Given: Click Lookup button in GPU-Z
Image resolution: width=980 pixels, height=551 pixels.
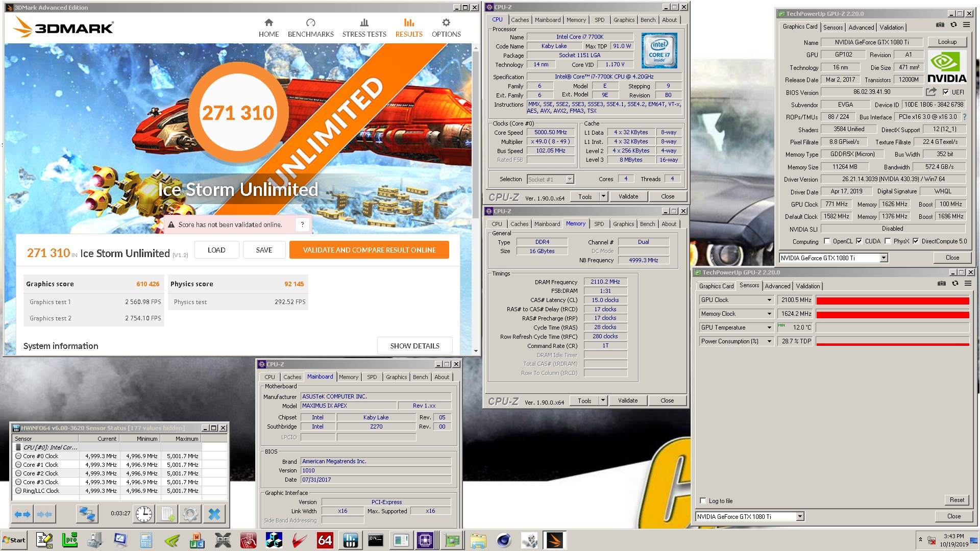Looking at the screenshot, I should (947, 42).
